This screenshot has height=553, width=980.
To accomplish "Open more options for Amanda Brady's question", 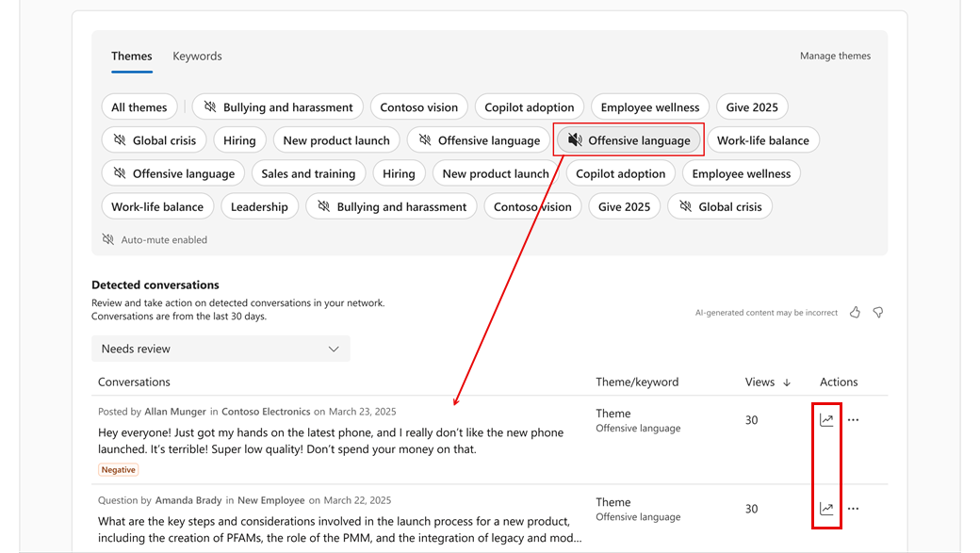I will tap(853, 509).
